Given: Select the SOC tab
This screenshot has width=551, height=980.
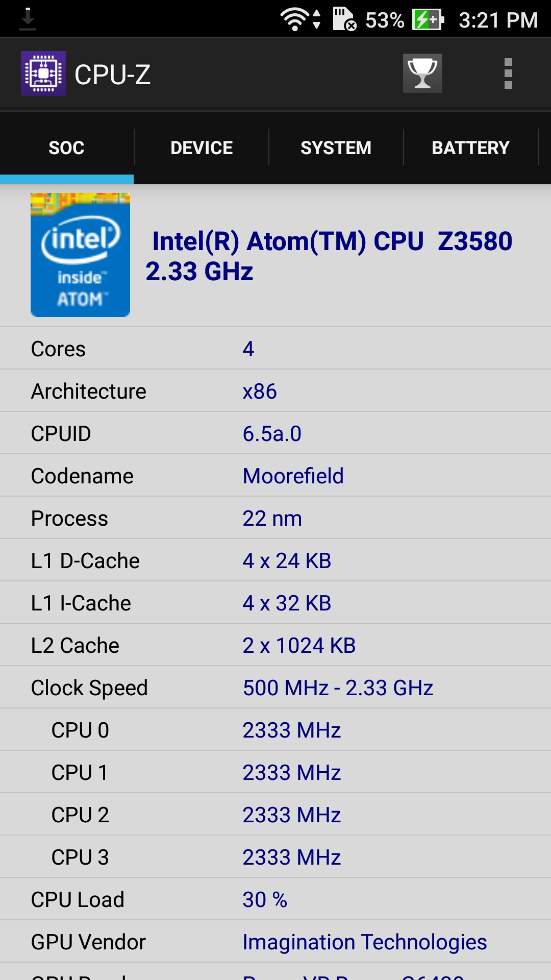Looking at the screenshot, I should 67,148.
